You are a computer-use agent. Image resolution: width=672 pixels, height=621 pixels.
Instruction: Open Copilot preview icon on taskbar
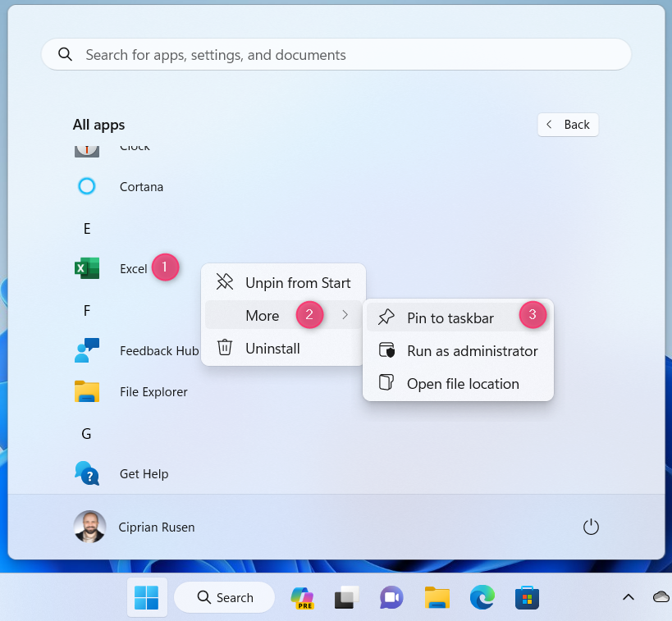coord(303,597)
